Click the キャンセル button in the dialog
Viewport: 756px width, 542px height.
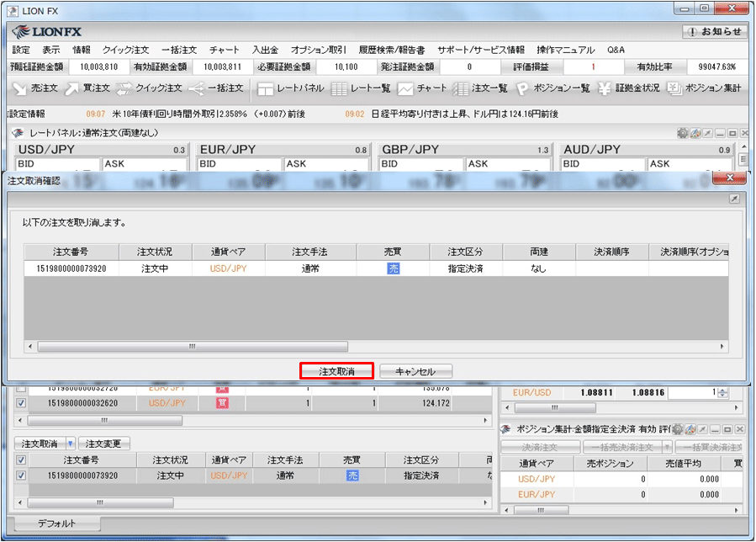coord(415,371)
